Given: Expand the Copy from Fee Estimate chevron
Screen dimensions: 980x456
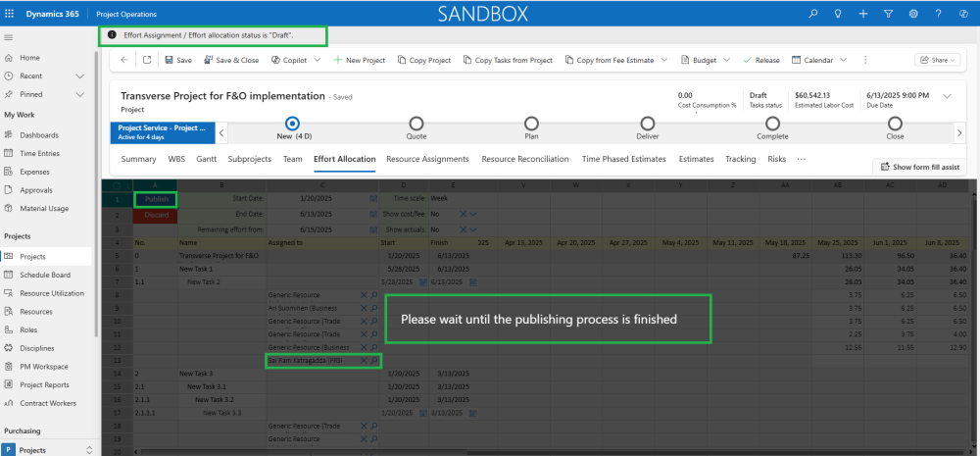Looking at the screenshot, I should 663,60.
